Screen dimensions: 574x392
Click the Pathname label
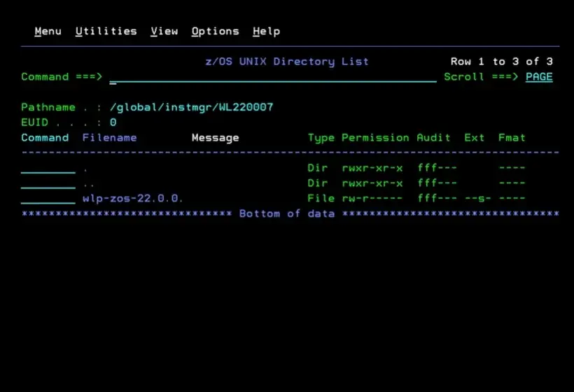coord(48,107)
